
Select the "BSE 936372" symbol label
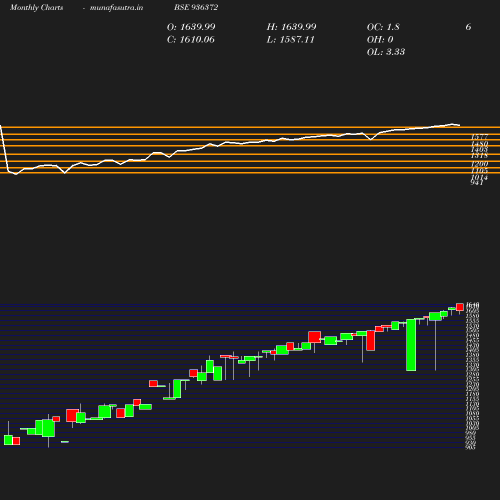pos(196,7)
